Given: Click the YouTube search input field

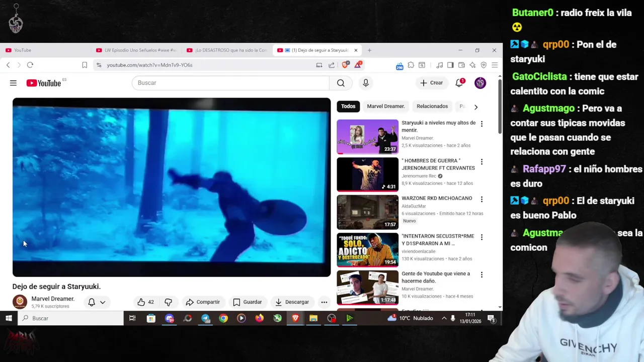Looking at the screenshot, I should pos(230,83).
